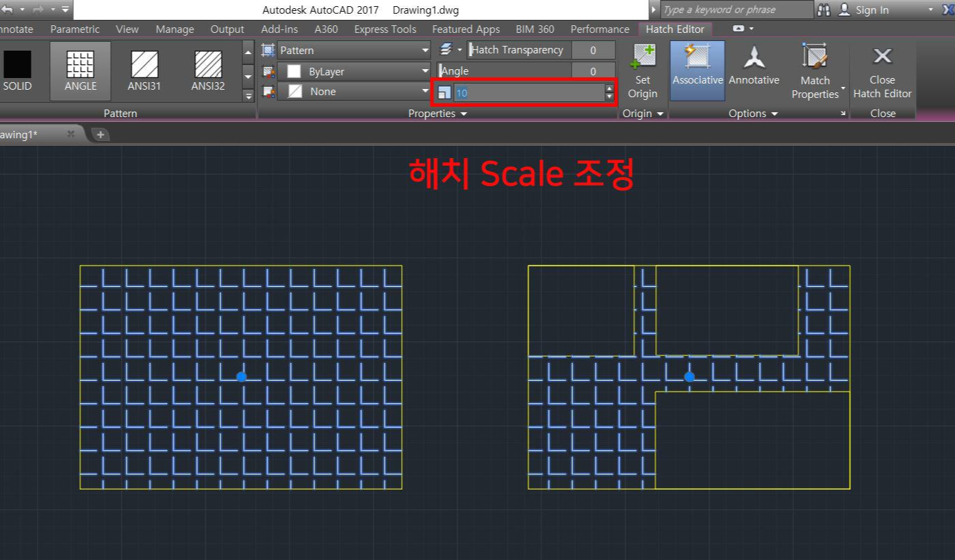Click Close Hatch Editor

point(882,71)
